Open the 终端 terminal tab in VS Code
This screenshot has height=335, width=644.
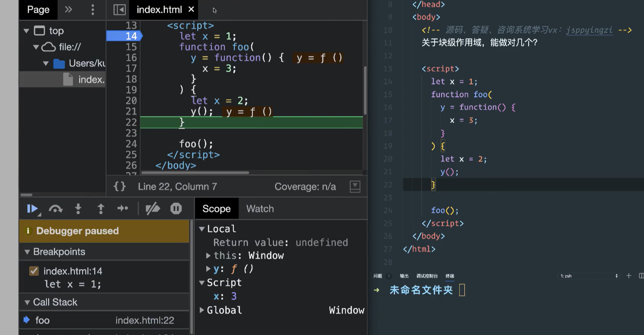450,276
